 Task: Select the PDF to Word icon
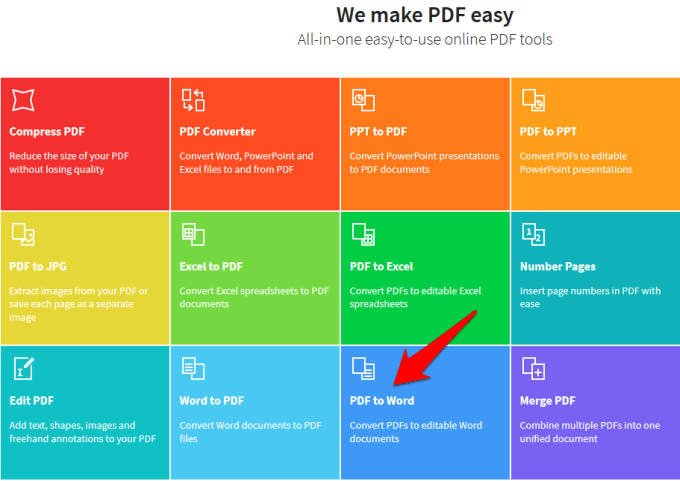363,369
